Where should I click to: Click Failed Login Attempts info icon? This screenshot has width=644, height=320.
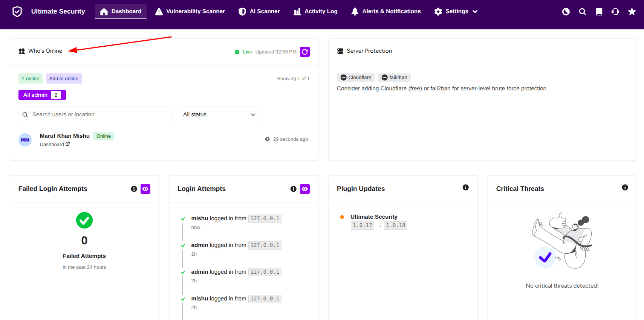[134, 189]
